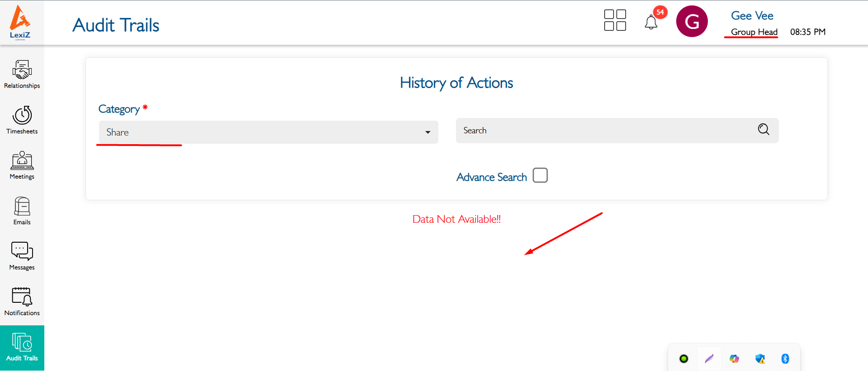This screenshot has width=868, height=371.
Task: Click the Gee Vee username link
Action: 752,16
